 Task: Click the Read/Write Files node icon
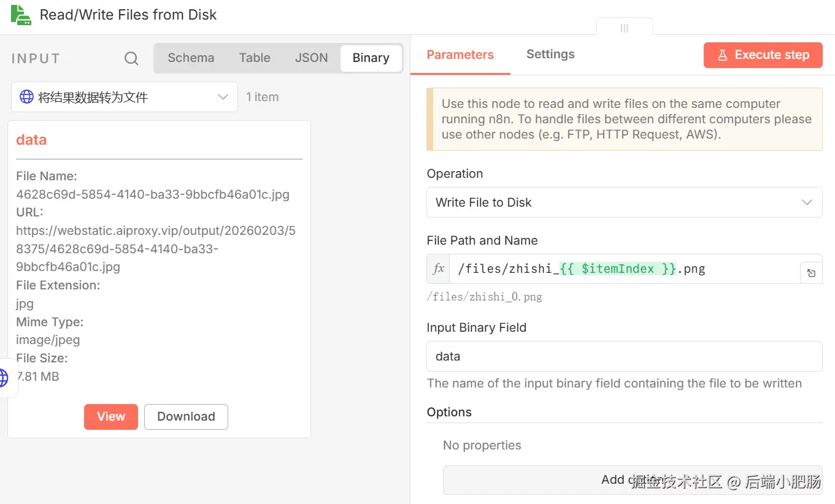pyautogui.click(x=21, y=15)
